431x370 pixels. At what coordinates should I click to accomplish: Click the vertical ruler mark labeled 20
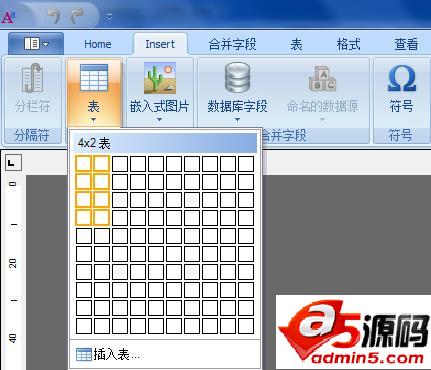(13, 263)
